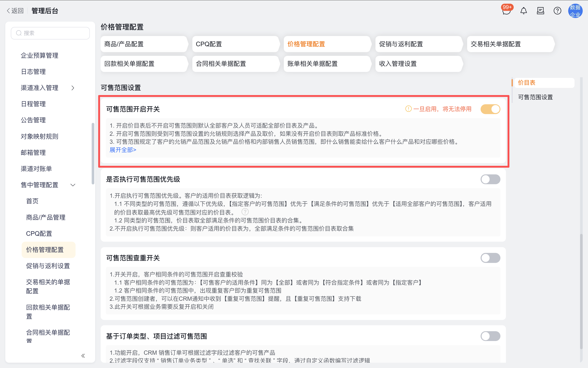Image resolution: width=588 pixels, height=368 pixels.
Task: Enable 基于订单类型、项目过滤可售范围 switch
Action: click(x=490, y=336)
